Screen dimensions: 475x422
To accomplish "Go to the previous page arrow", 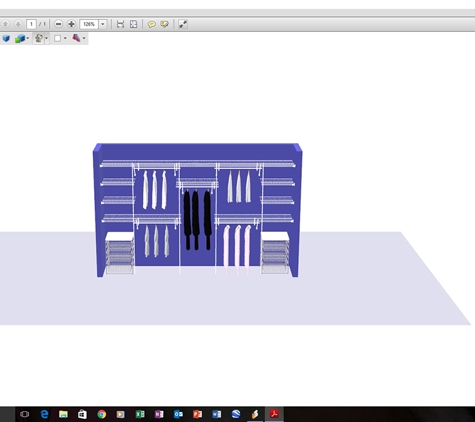I will (x=5, y=24).
